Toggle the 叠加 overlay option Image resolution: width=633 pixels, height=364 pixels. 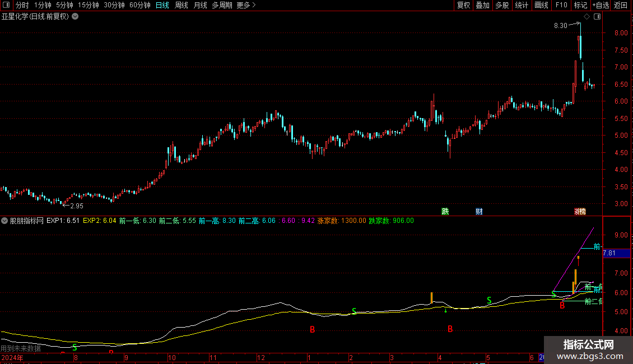pyautogui.click(x=482, y=5)
